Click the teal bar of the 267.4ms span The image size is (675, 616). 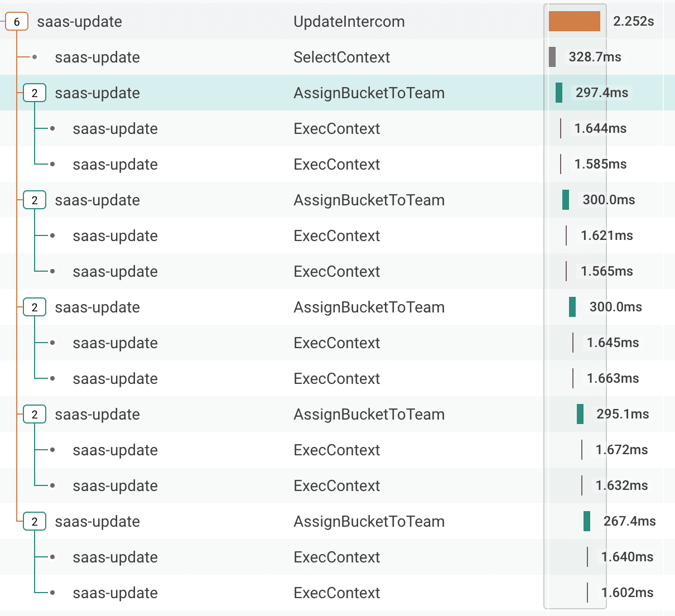coord(586,521)
